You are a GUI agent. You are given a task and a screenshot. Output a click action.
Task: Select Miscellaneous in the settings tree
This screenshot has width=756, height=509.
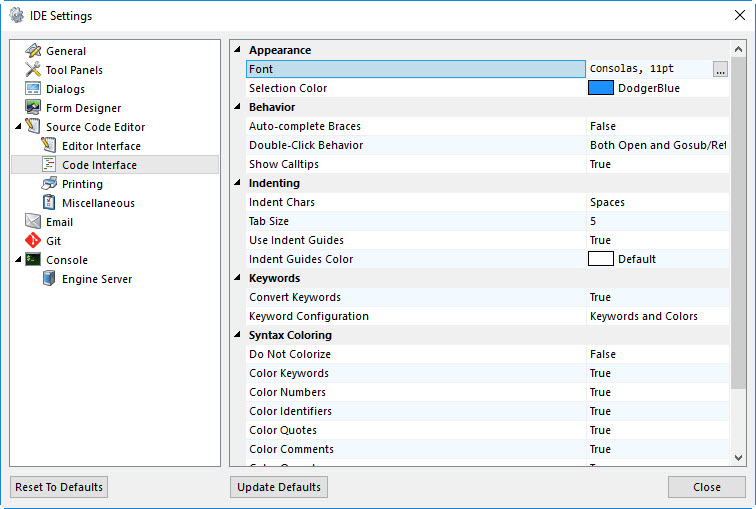click(x=98, y=203)
